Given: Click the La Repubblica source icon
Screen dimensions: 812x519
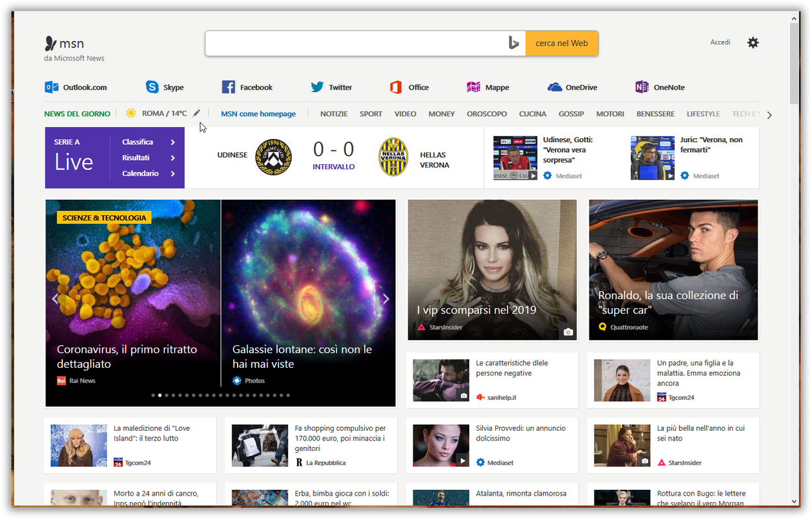Looking at the screenshot, I should point(299,463).
